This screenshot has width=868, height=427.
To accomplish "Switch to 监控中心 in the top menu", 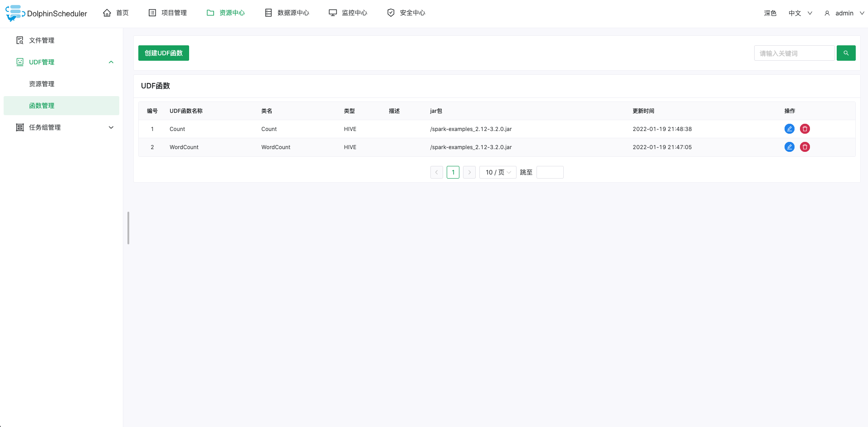I will tap(348, 13).
